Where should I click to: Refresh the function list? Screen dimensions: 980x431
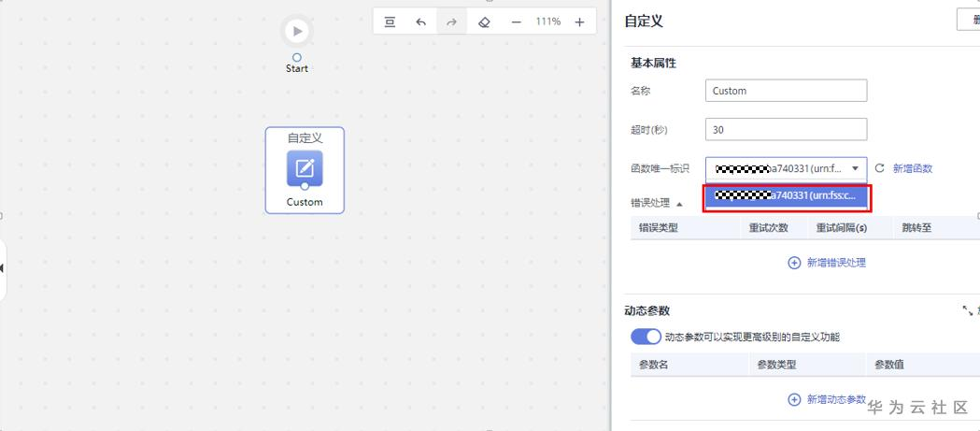[879, 168]
